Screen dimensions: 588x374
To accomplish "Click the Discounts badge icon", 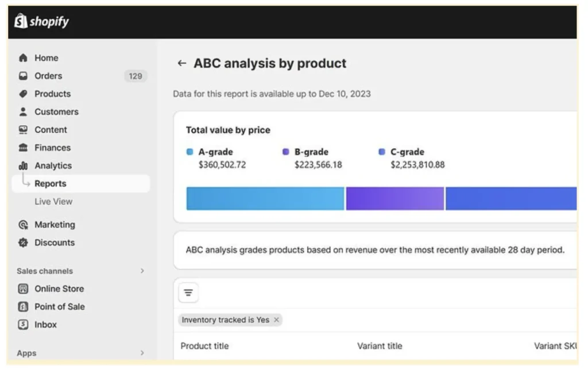I will point(23,242).
